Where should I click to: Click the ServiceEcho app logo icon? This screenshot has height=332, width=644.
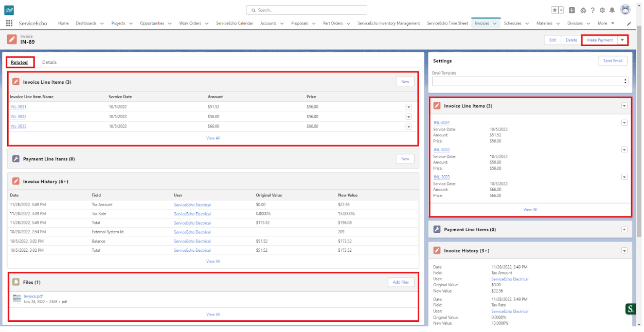[x=9, y=10]
